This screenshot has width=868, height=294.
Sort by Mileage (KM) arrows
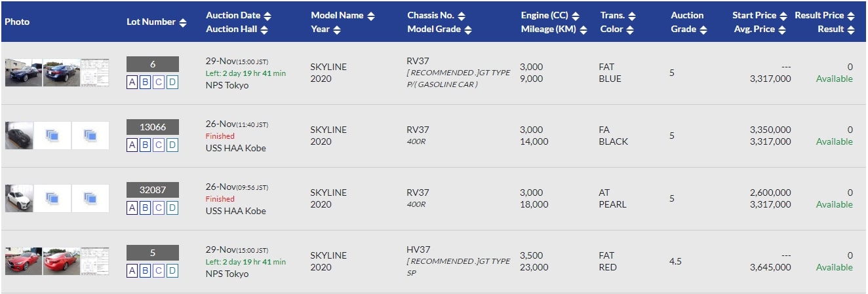(583, 29)
